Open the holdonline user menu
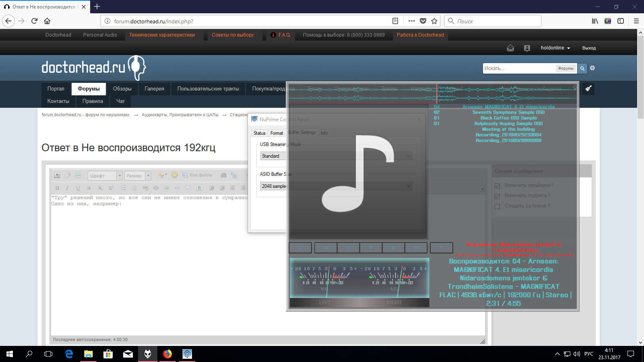 pos(555,48)
